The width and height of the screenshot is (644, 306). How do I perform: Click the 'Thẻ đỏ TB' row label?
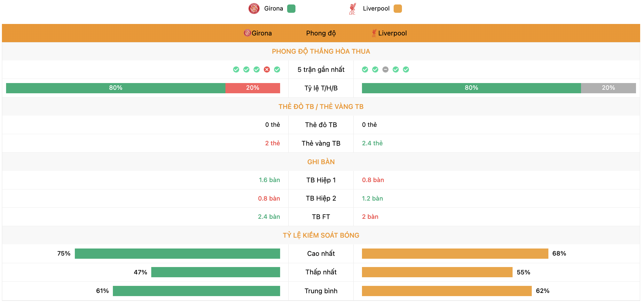[x=321, y=125]
